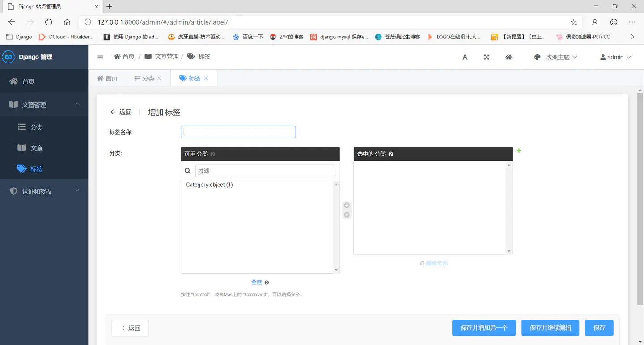644x345 pixels.
Task: Open the ZYK的博客 bookmark
Action: point(286,37)
